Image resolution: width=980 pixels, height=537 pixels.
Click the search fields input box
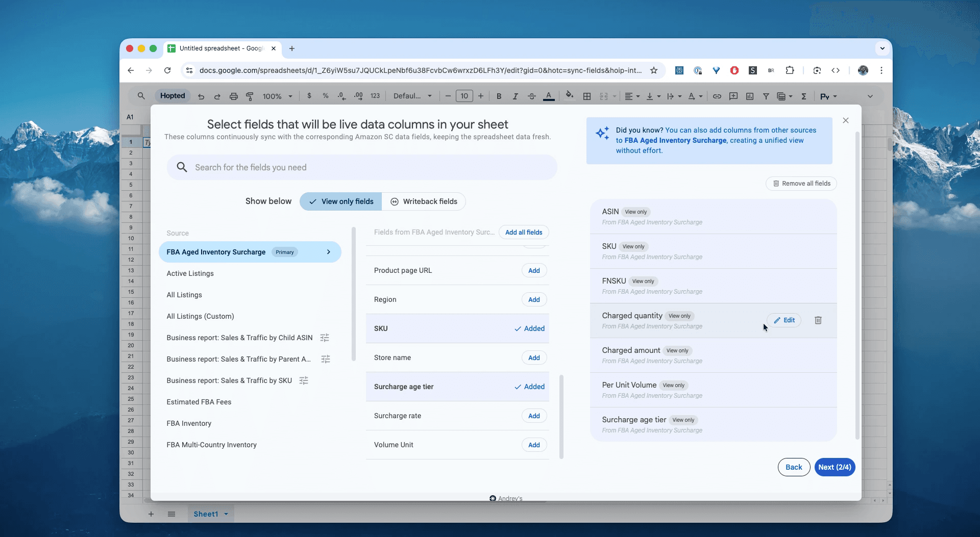pos(362,167)
